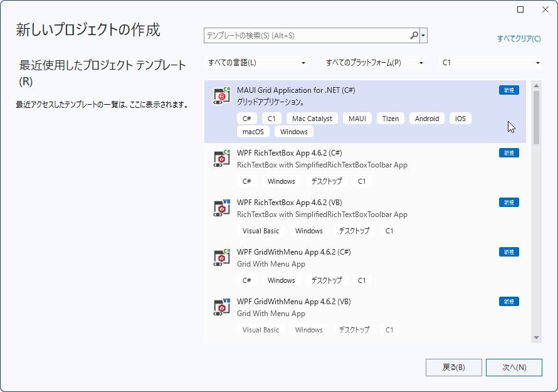Click the WPF GridWithMenu App (C#) template icon
Image resolution: width=558 pixels, height=392 pixels.
coord(222,258)
